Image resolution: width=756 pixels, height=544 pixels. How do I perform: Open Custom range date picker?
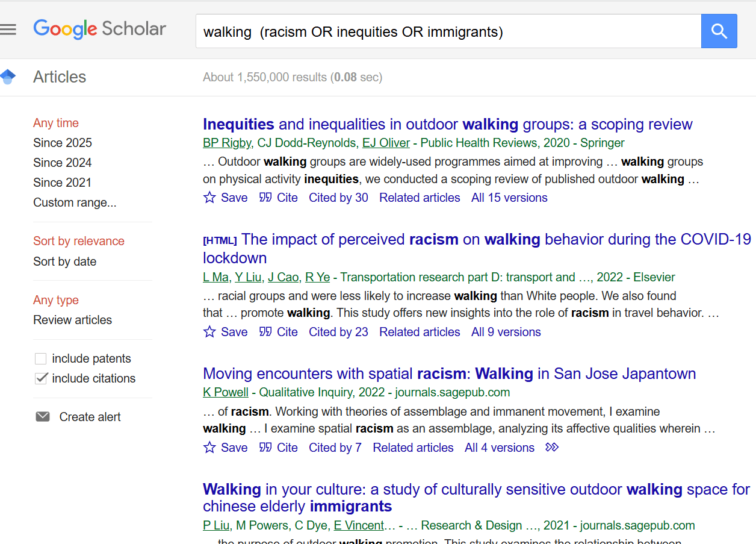(75, 202)
